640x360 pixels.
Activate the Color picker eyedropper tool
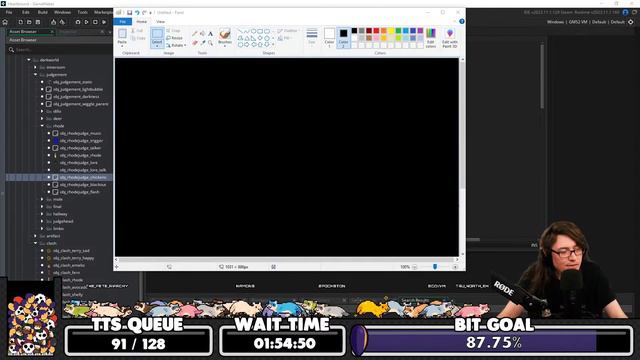coord(202,42)
